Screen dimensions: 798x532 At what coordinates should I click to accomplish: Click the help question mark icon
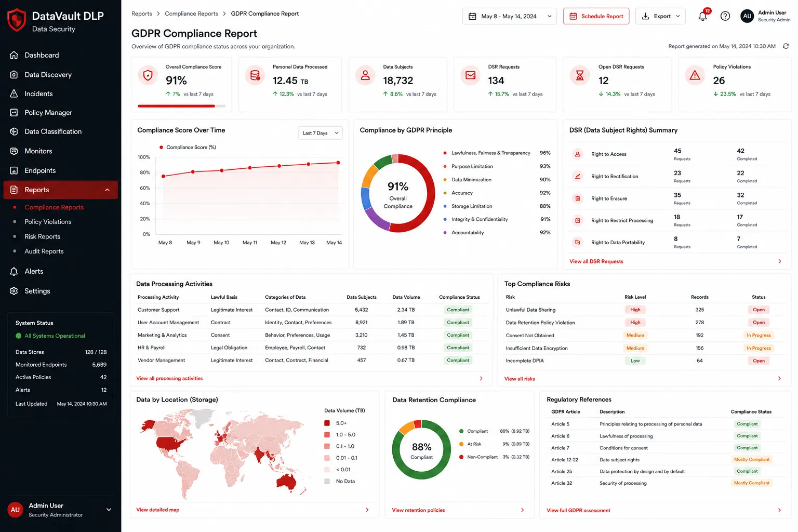[x=725, y=16]
